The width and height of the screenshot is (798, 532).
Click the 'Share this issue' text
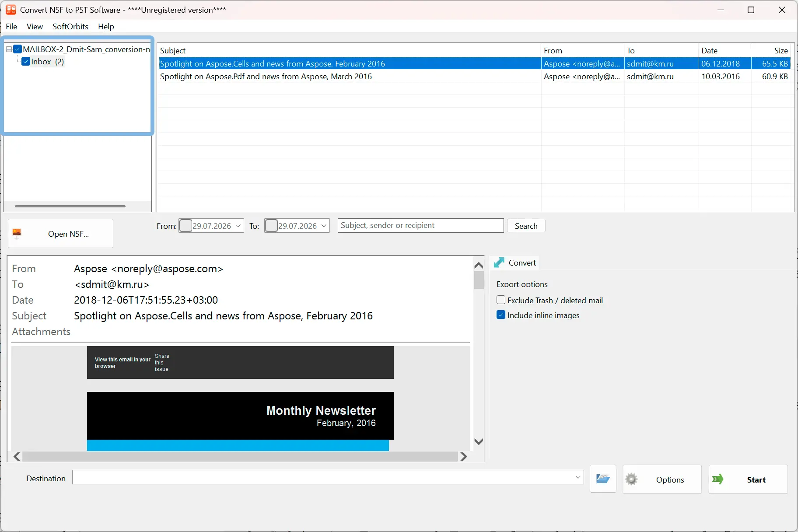point(162,363)
